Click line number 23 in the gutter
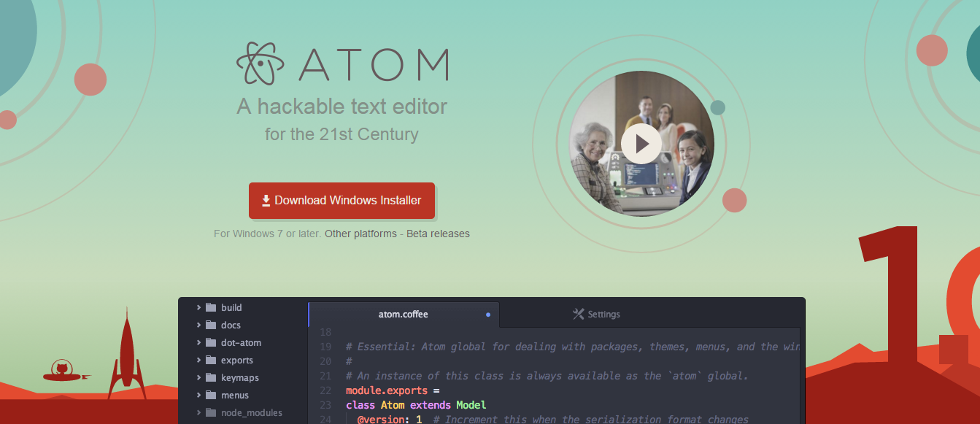Screen dimensions: 980x424 click(x=325, y=405)
